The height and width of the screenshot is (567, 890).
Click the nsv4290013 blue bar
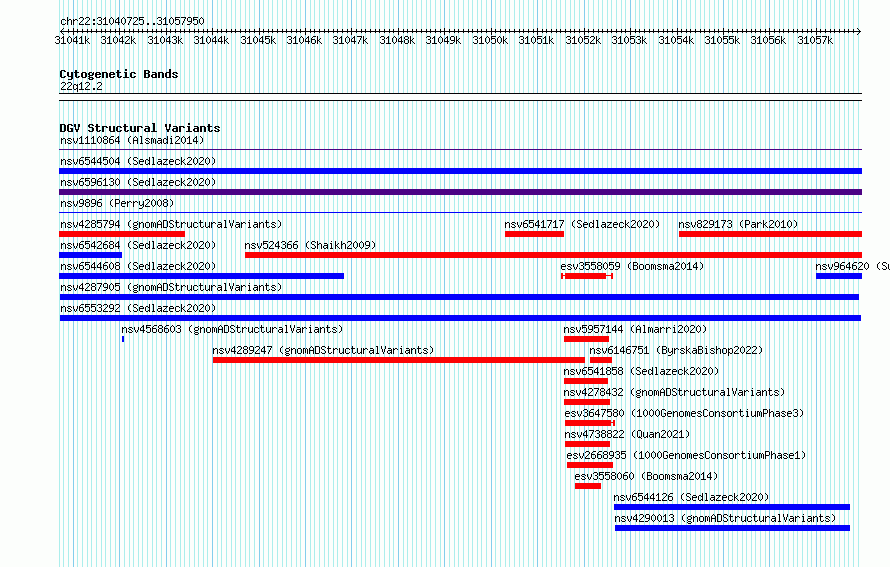pos(732,528)
